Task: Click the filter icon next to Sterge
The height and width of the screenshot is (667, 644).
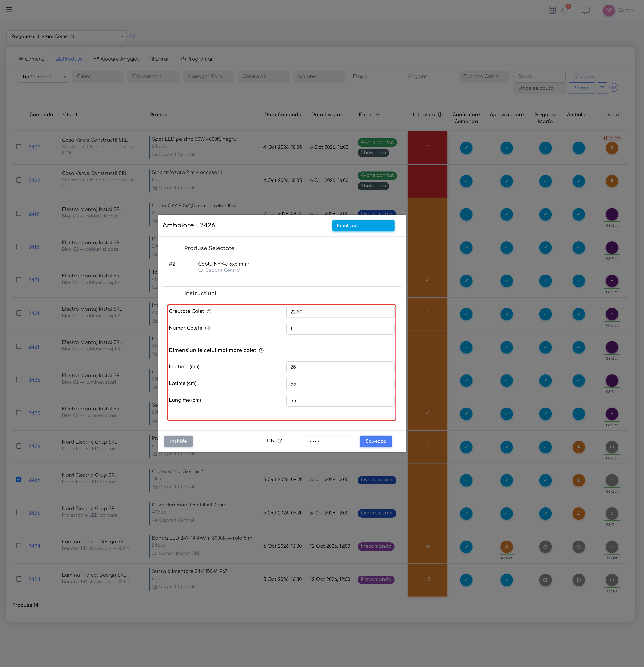Action: pos(602,88)
